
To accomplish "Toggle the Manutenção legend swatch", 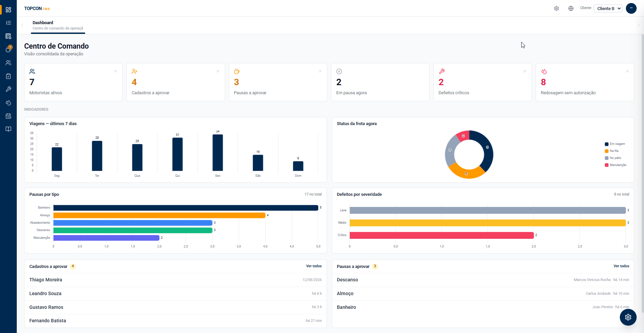I will click(606, 165).
